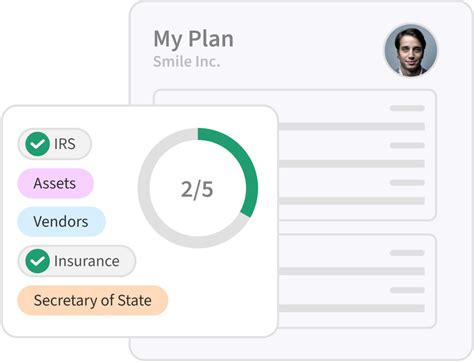Open the user profile avatar photo
This screenshot has height=363, width=474.
(x=411, y=50)
